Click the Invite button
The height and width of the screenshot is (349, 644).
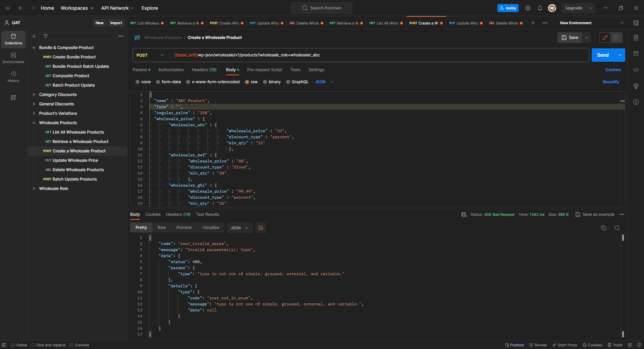point(508,8)
